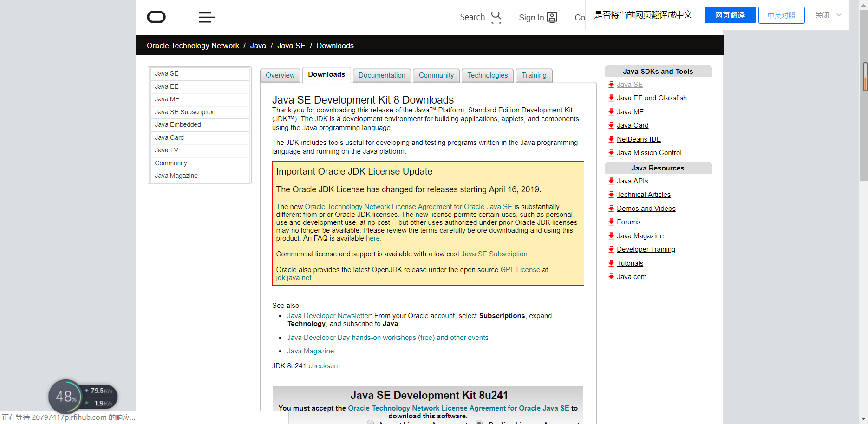This screenshot has height=424, width=868.
Task: Open Demos and Videos link
Action: pos(646,209)
